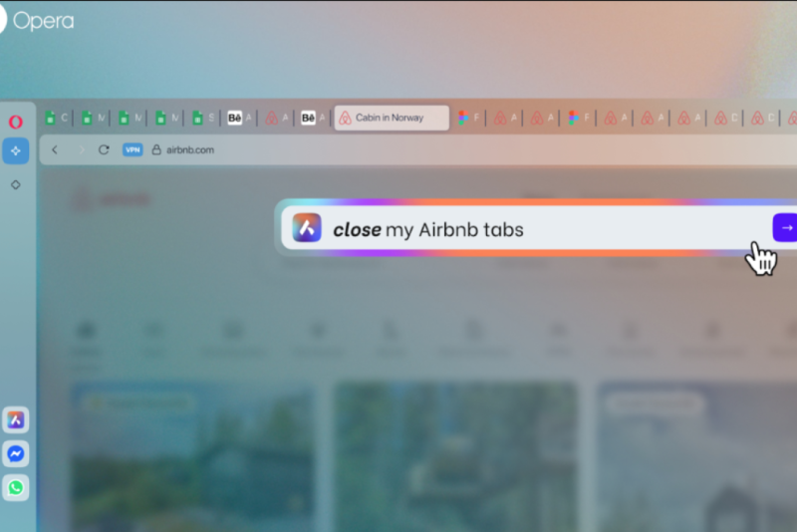Reload the current page
797x532 pixels.
[104, 149]
